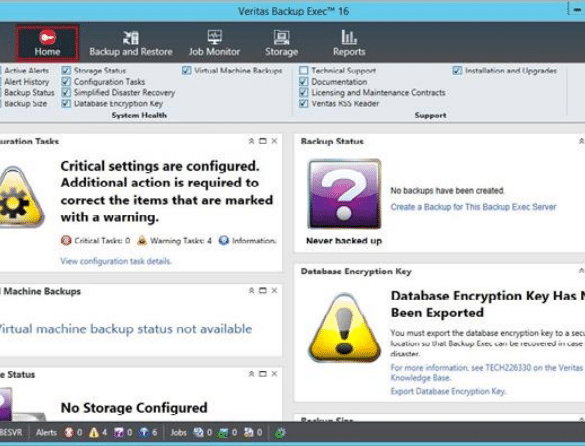Click the red Critical Tasks icon
Viewport: 585px width, 446px height.
[x=66, y=240]
